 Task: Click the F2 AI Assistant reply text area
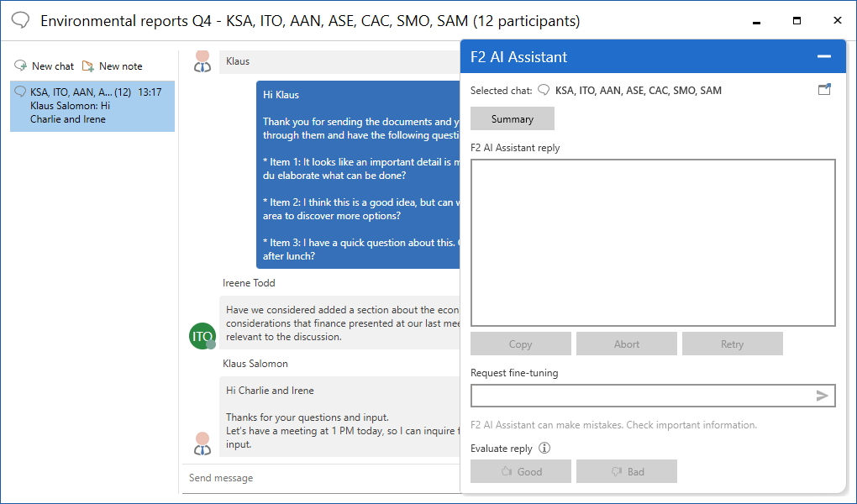click(x=653, y=243)
